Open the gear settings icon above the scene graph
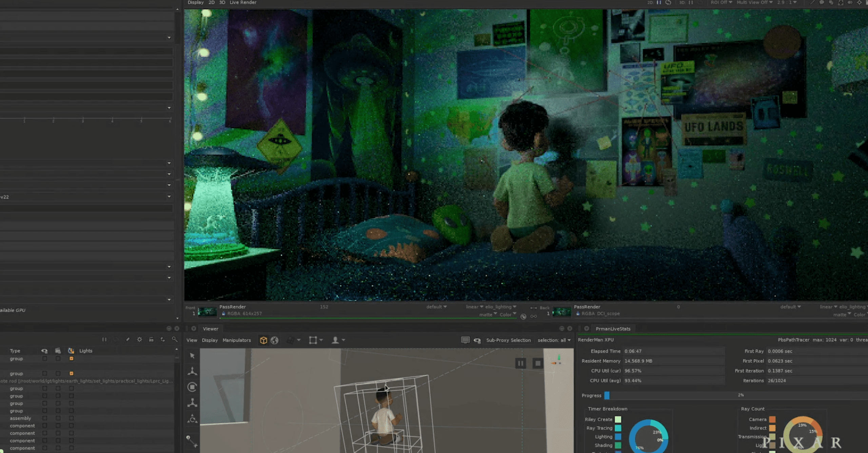Viewport: 868px width, 453px height. pyautogui.click(x=139, y=339)
